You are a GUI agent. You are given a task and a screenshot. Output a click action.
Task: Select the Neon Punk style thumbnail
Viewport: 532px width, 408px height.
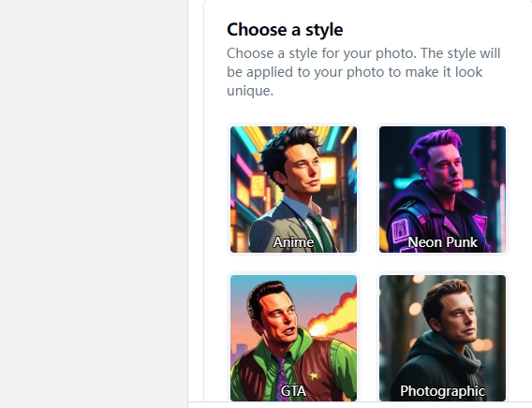442,189
